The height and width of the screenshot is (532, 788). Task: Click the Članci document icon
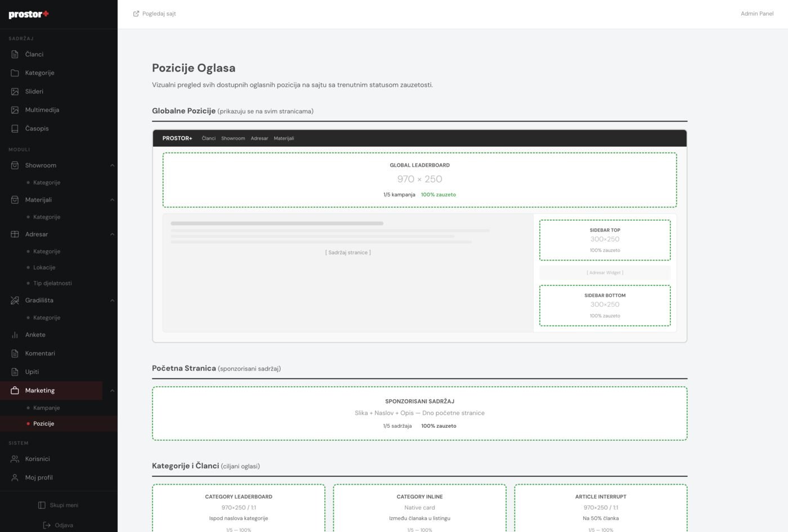point(15,54)
